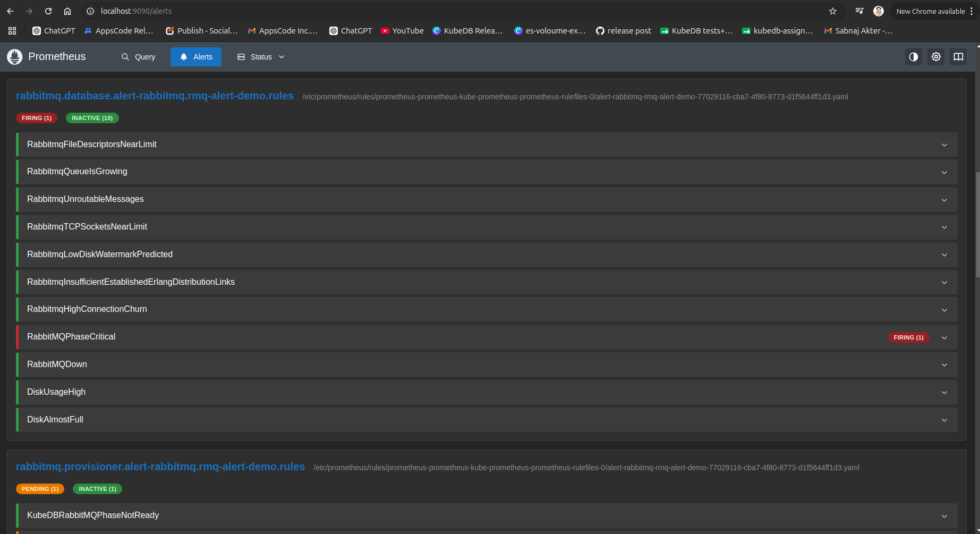This screenshot has width=980, height=534.
Task: Click the RabbitMQDown alert name
Action: point(57,365)
